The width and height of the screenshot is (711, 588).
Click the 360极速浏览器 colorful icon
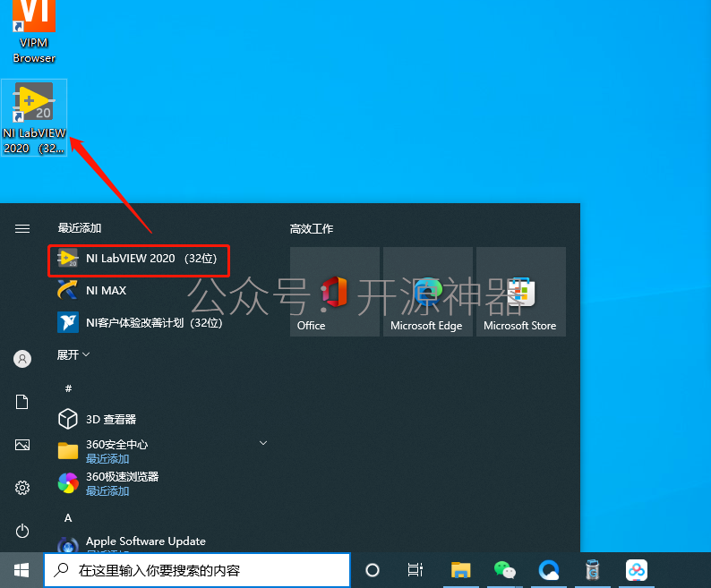[x=68, y=482]
